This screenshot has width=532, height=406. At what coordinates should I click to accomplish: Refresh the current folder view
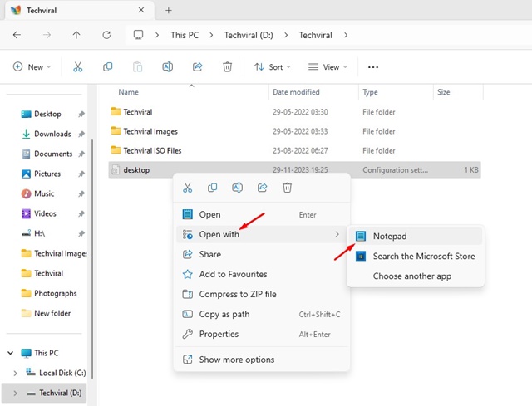pyautogui.click(x=106, y=35)
